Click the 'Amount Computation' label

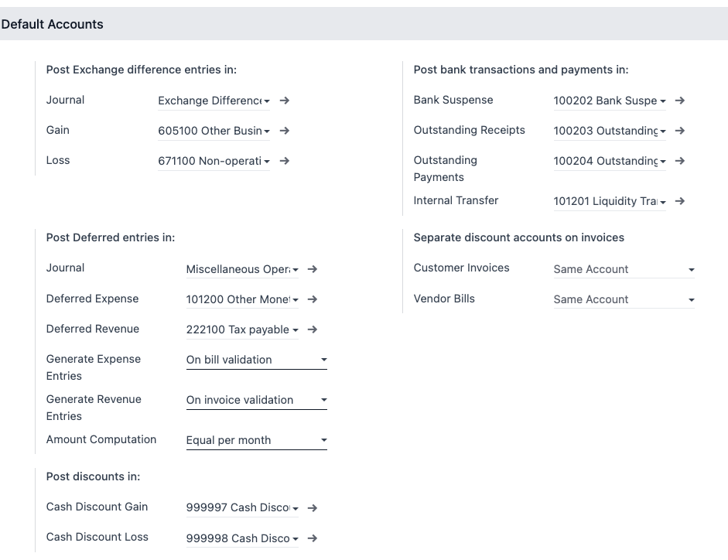101,439
